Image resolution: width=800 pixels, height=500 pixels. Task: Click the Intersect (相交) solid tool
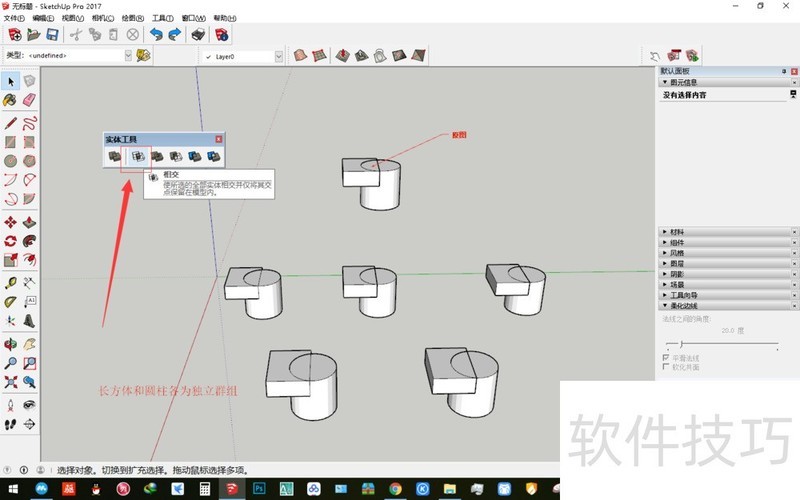click(137, 156)
